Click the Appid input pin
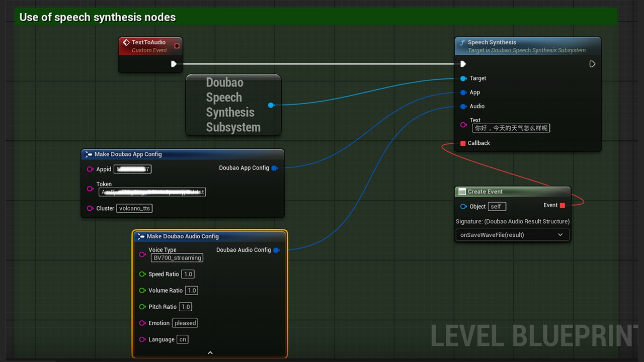Screen dimensions: 644x362 click(x=90, y=169)
